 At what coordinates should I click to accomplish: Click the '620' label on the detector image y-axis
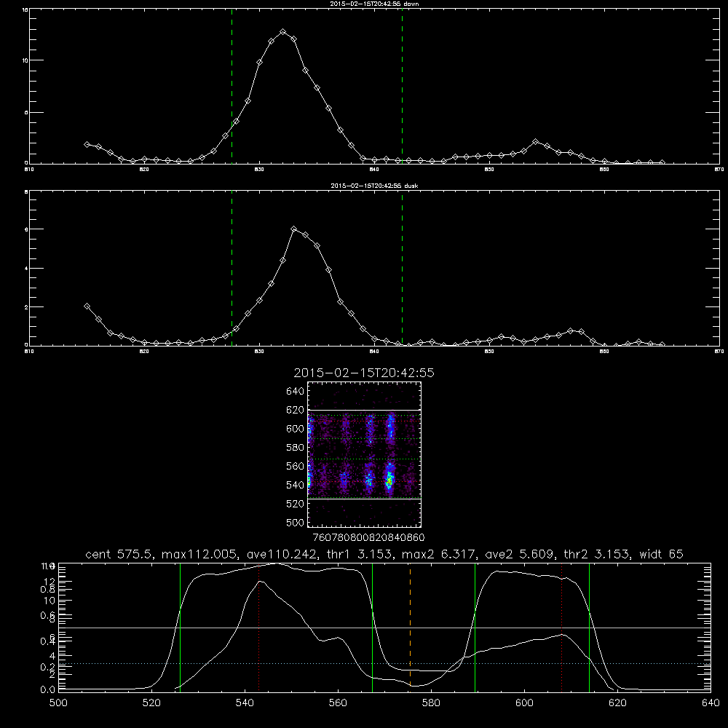click(x=295, y=410)
